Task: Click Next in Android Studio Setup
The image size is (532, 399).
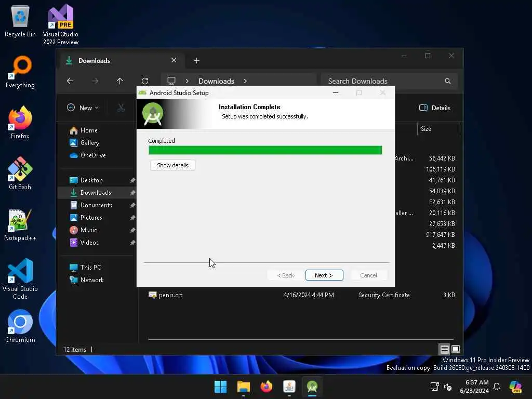Action: coord(324,275)
